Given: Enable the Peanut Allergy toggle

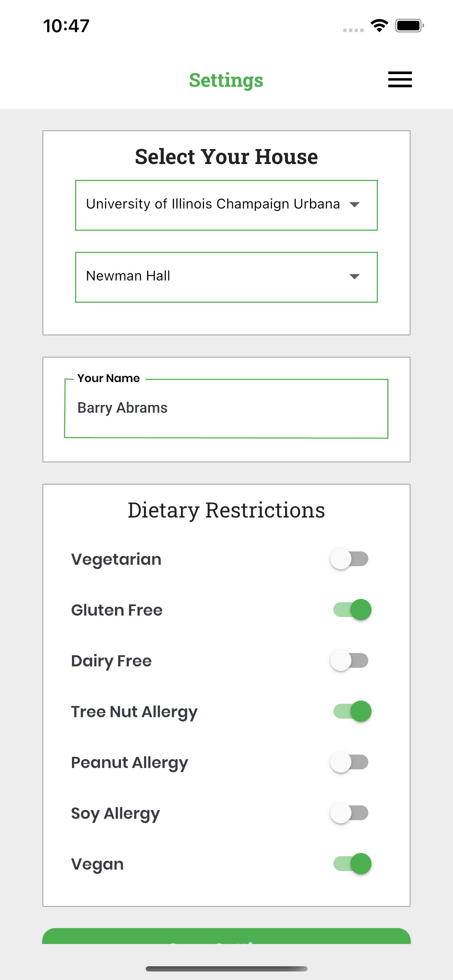Looking at the screenshot, I should [x=349, y=762].
